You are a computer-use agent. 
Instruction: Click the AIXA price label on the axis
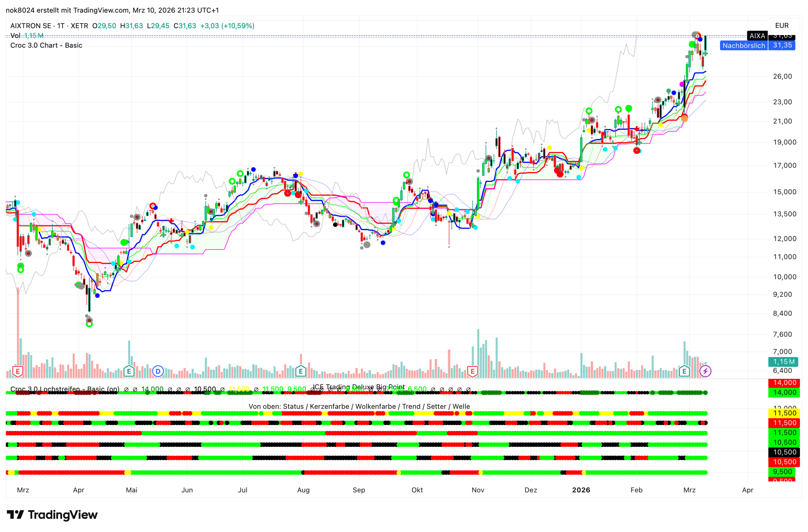point(757,36)
